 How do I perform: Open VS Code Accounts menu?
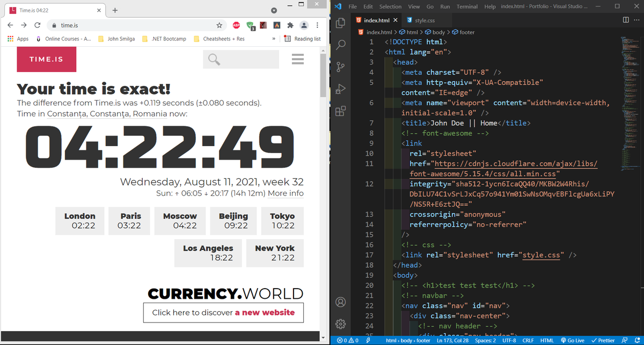(x=340, y=302)
